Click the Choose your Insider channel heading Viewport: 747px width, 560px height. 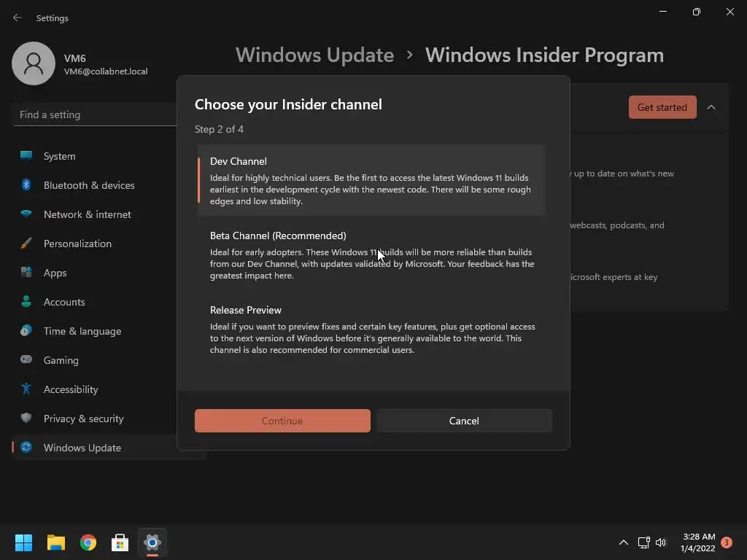tap(288, 104)
